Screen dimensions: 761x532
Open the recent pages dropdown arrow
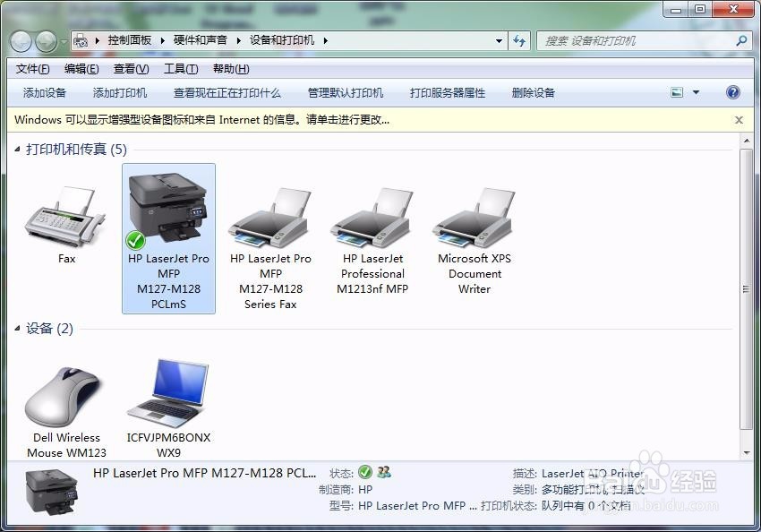click(x=63, y=42)
